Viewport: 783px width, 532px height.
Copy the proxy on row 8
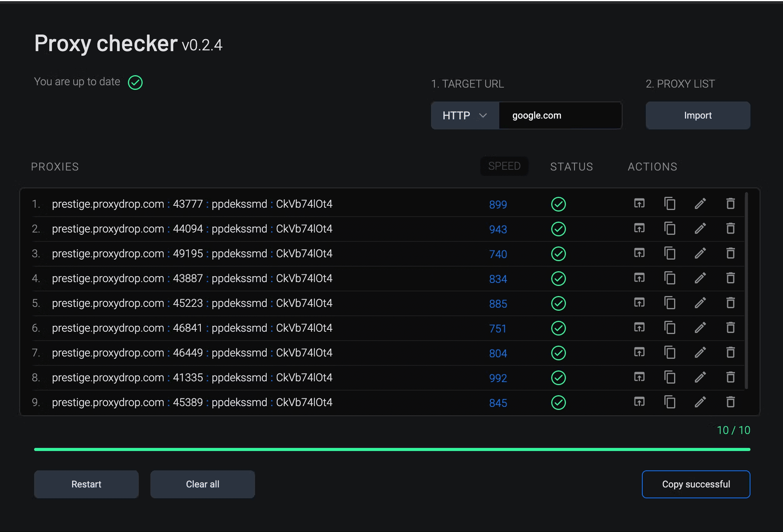pos(670,377)
